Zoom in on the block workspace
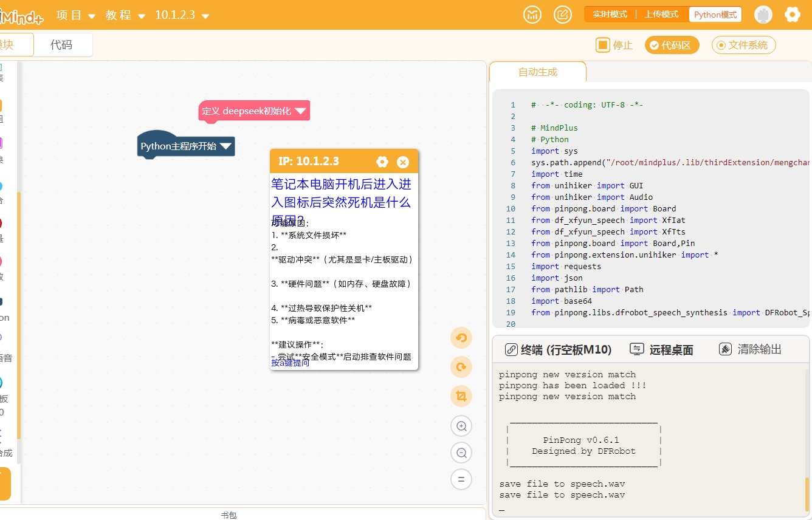This screenshot has width=812, height=520. [x=461, y=426]
